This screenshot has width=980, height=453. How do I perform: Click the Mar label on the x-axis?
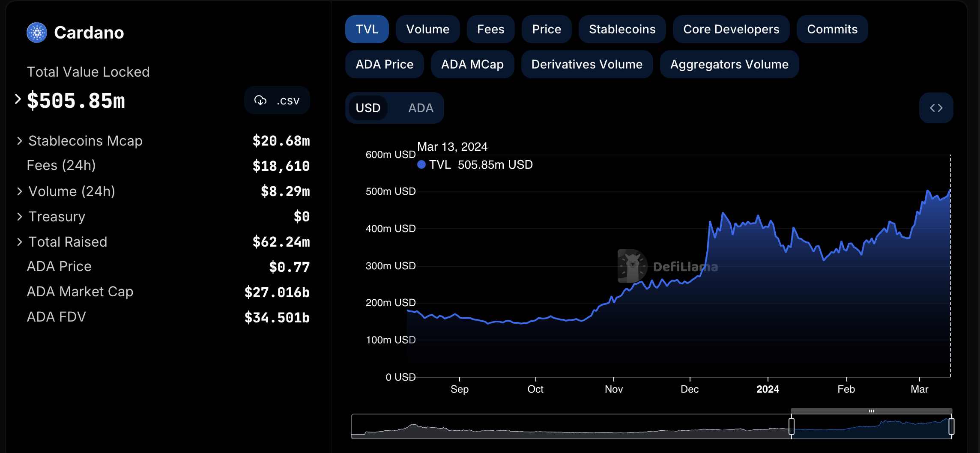pyautogui.click(x=919, y=389)
